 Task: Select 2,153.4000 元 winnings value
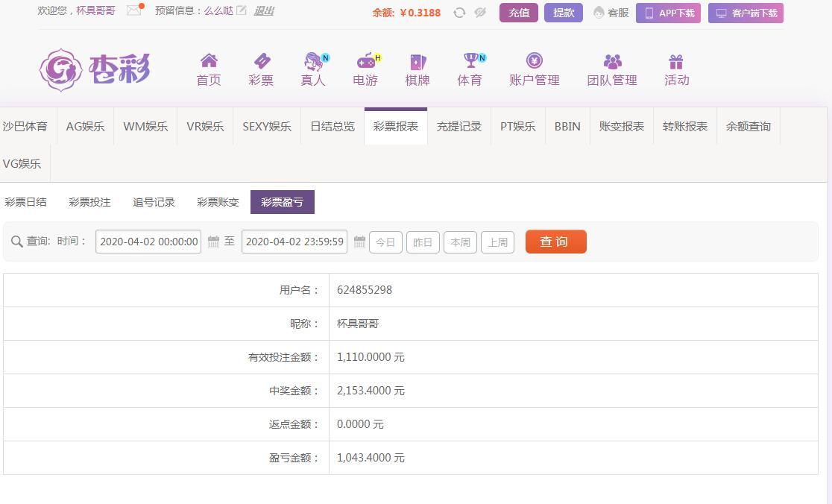point(371,391)
